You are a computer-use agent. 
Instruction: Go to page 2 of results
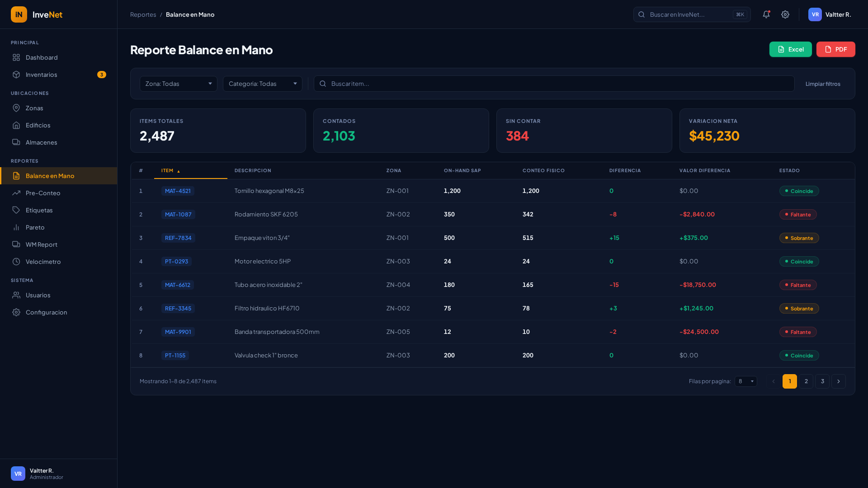[x=806, y=381]
